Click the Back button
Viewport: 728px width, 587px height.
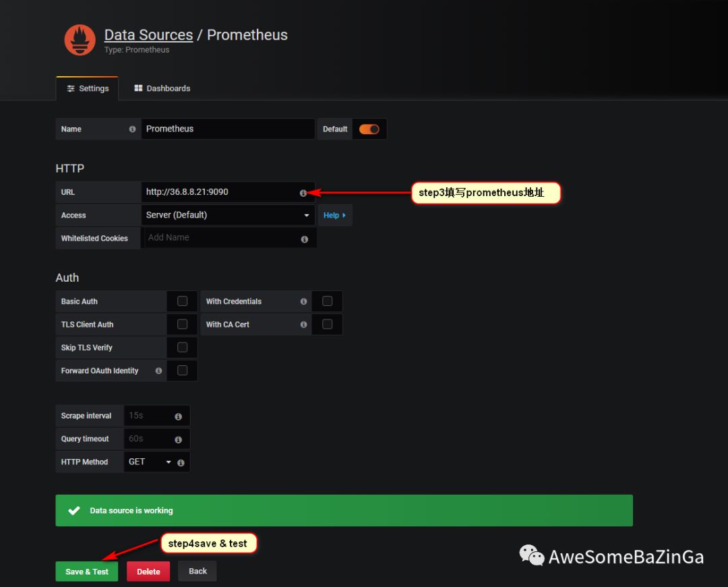pyautogui.click(x=198, y=571)
